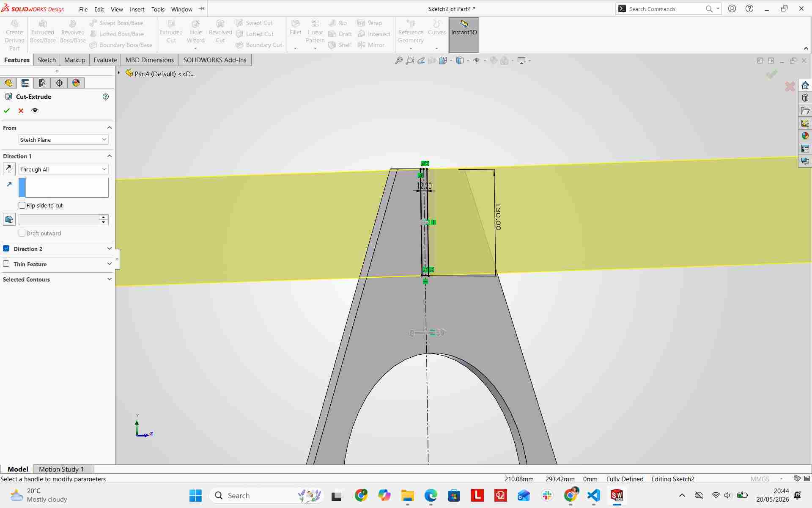This screenshot has width=812, height=508.
Task: Open Cut-Extrude help icon
Action: [106, 97]
